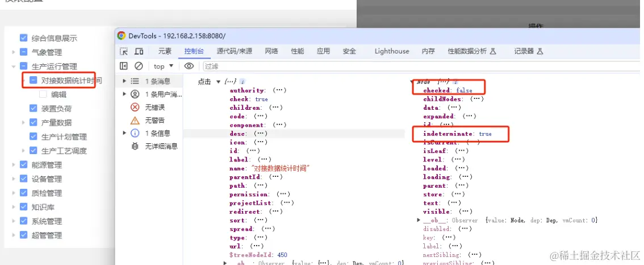Invoke the authority property getter (…)
644x265 pixels.
pyautogui.click(x=279, y=90)
